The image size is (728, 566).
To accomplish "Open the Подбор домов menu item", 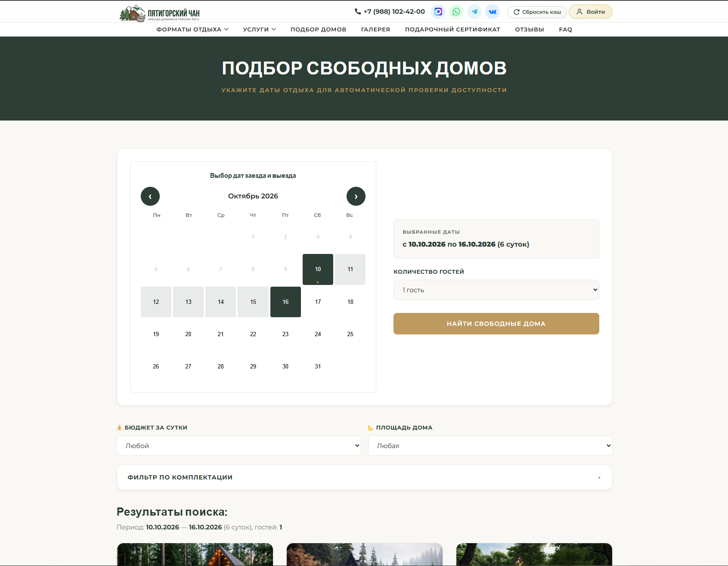I will [x=319, y=29].
